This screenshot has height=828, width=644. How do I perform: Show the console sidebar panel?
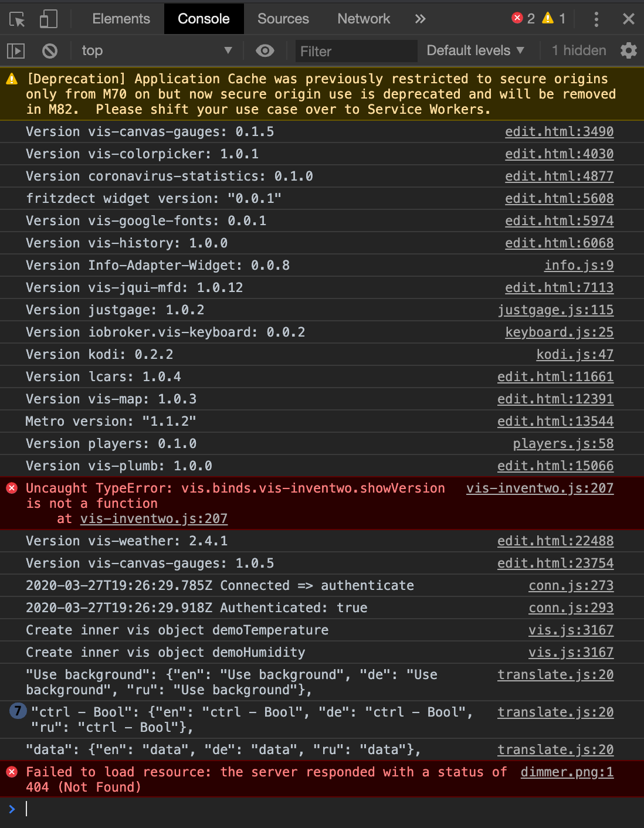[x=16, y=51]
